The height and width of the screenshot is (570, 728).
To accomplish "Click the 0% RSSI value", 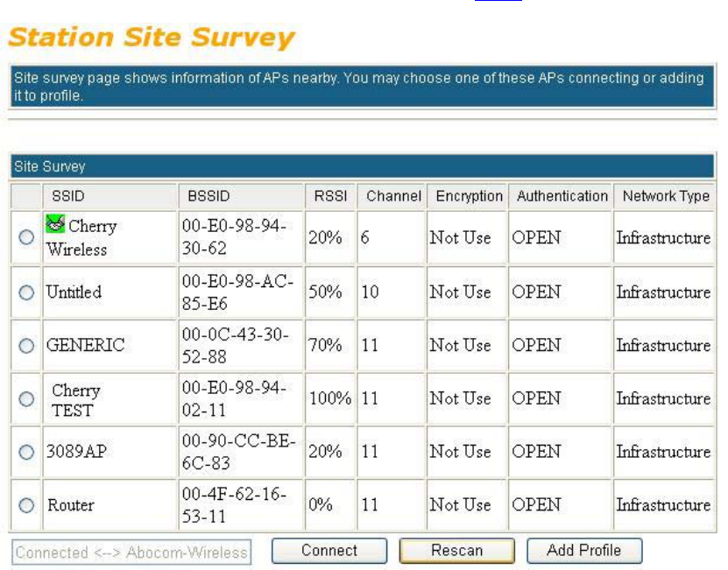I will 321,505.
